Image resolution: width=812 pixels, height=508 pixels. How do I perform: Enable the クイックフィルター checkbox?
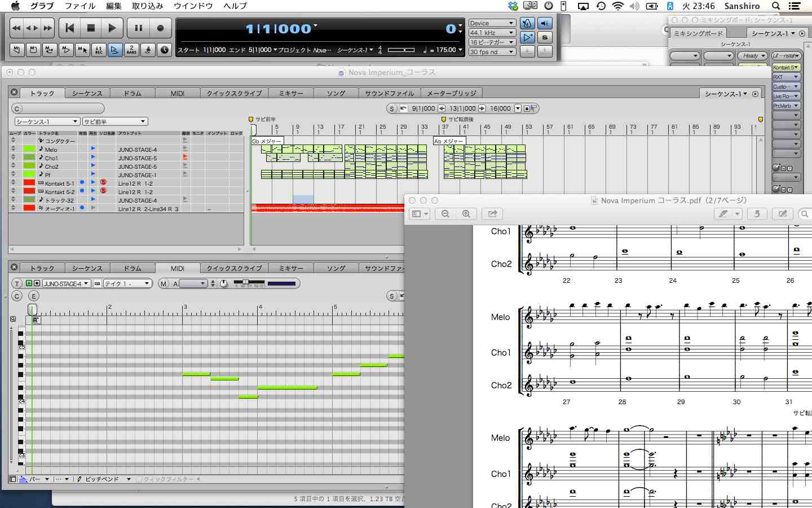tap(139, 479)
